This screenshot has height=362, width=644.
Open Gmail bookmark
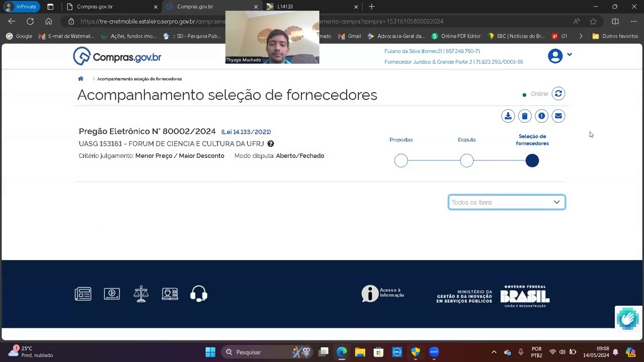point(350,36)
